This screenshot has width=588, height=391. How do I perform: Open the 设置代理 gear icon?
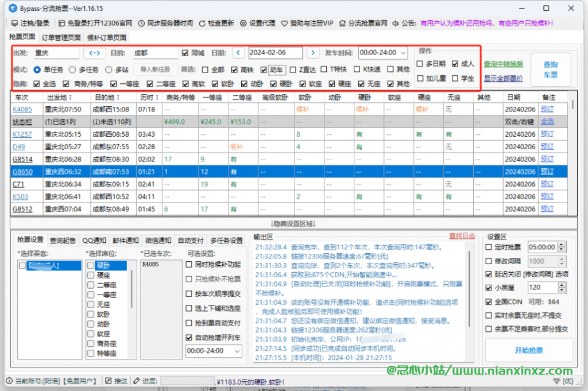[243, 23]
